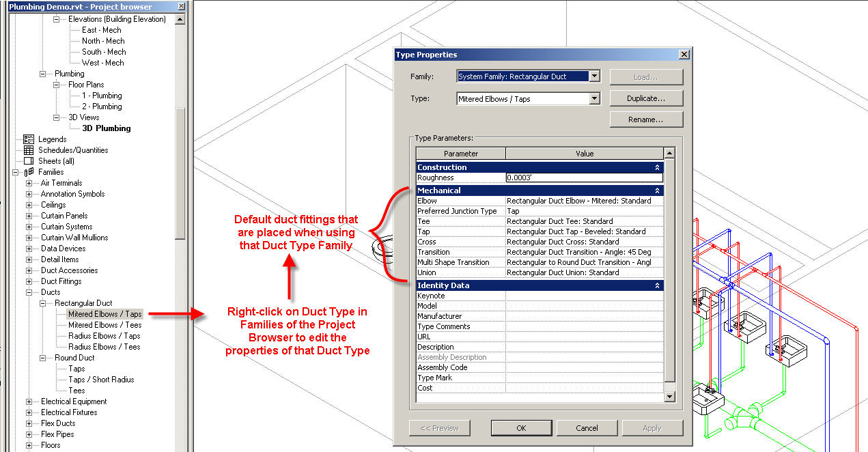Select Radius Elbows / Taps duct type
Screen dimensions: 868x452
104,336
